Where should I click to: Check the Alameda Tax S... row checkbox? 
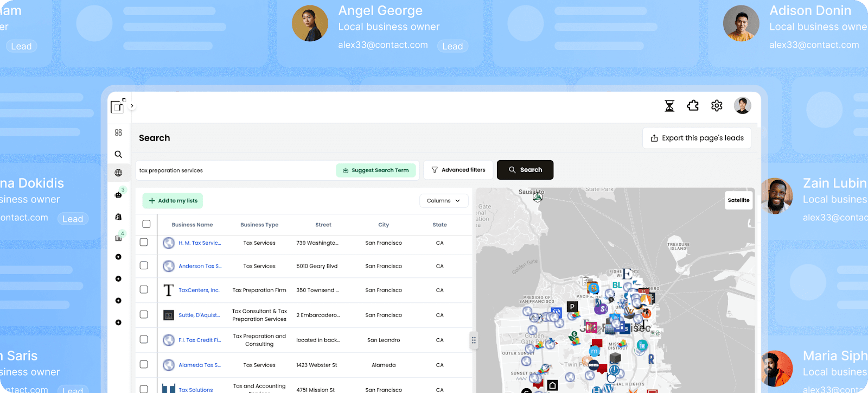(x=144, y=364)
